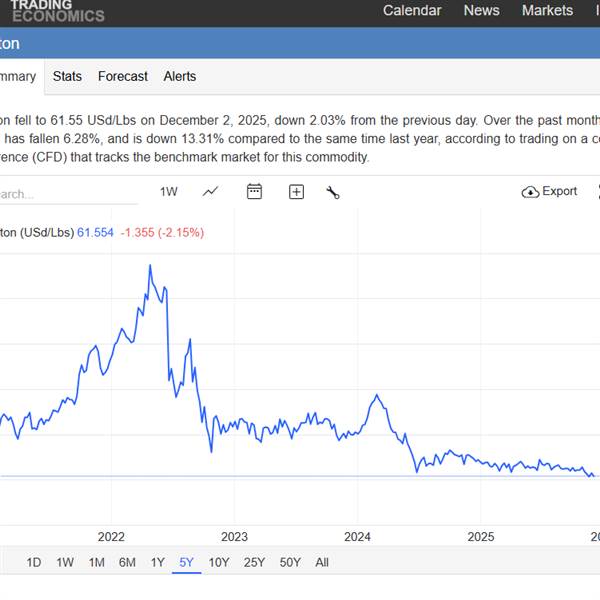
Task: Open the chart type line icon
Action: [210, 192]
